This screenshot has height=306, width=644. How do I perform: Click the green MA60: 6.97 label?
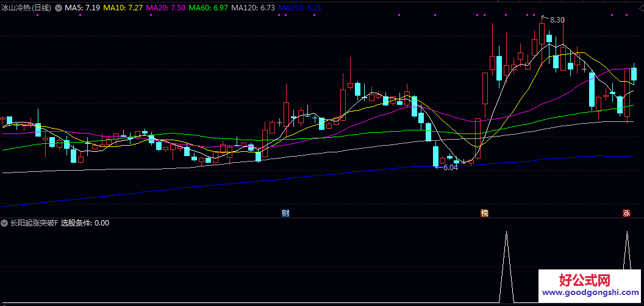[x=208, y=7]
